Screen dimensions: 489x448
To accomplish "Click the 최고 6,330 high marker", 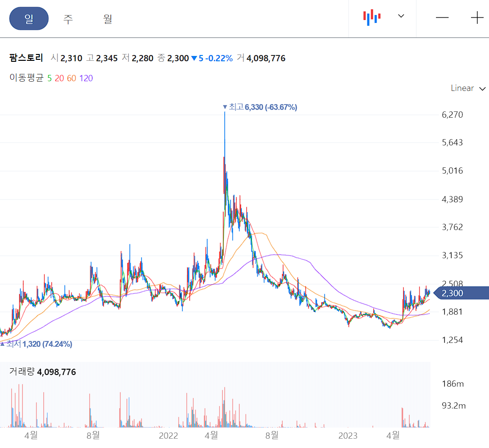I will tap(260, 107).
